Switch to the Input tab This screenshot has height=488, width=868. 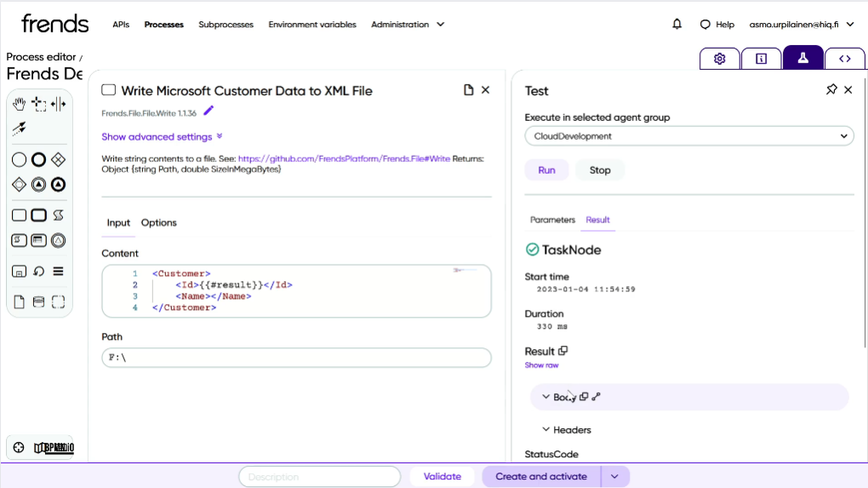pos(118,222)
